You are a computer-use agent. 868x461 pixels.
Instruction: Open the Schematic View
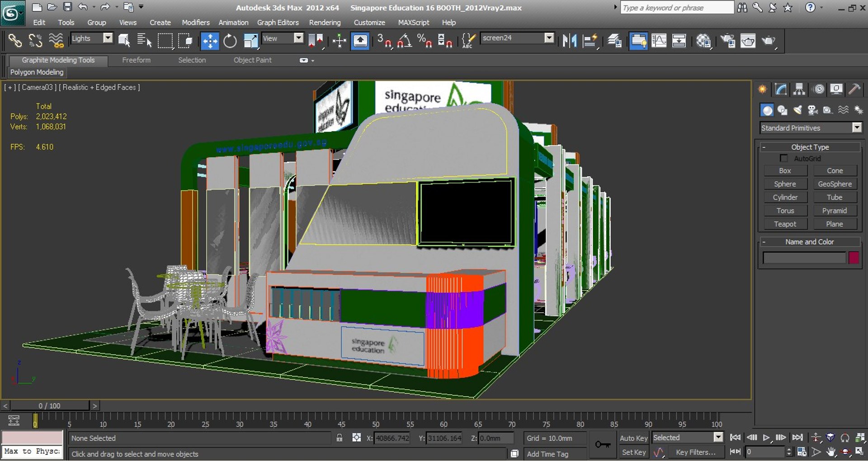679,41
